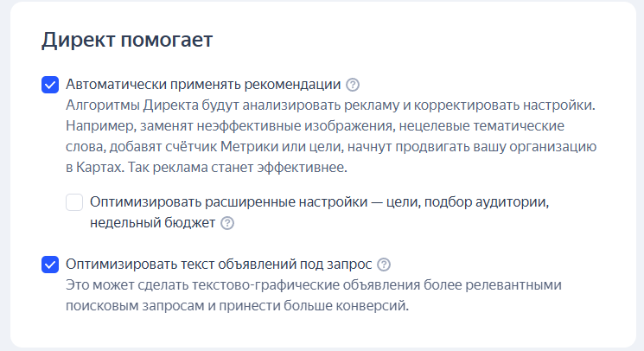The width and height of the screenshot is (644, 351).
Task: Click the Оптимизировать расширенные настройки label text
Action: tap(228, 202)
